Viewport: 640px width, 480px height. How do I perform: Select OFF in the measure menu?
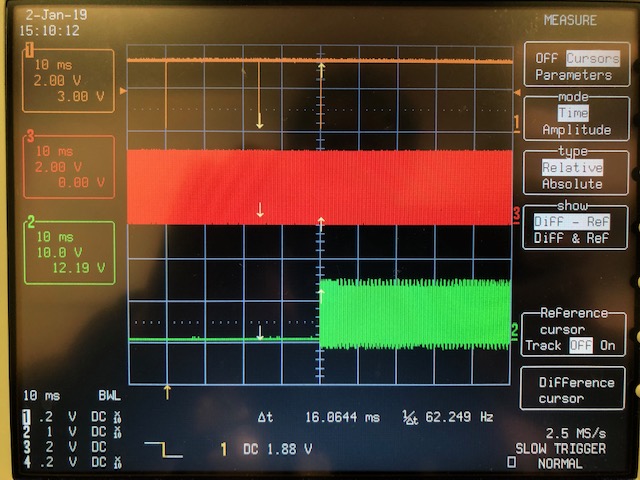click(x=546, y=58)
